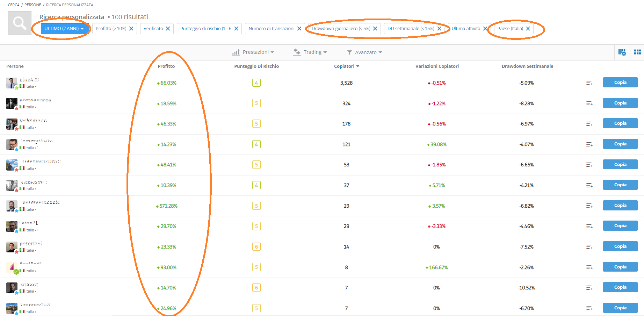Screen dimensions: 644x316
Task: Add trader with 29.70% profit to watchlist
Action: click(x=589, y=226)
